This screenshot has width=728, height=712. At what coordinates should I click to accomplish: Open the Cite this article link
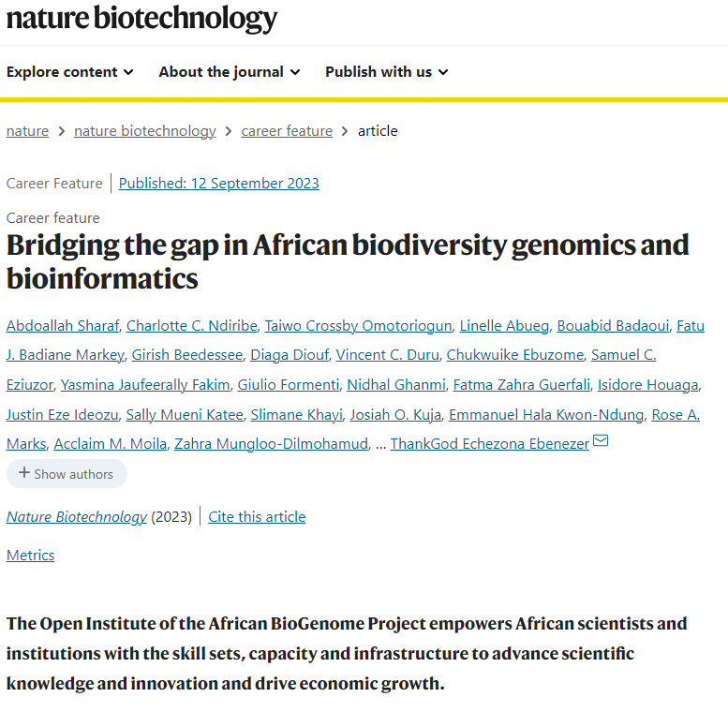[x=257, y=517]
